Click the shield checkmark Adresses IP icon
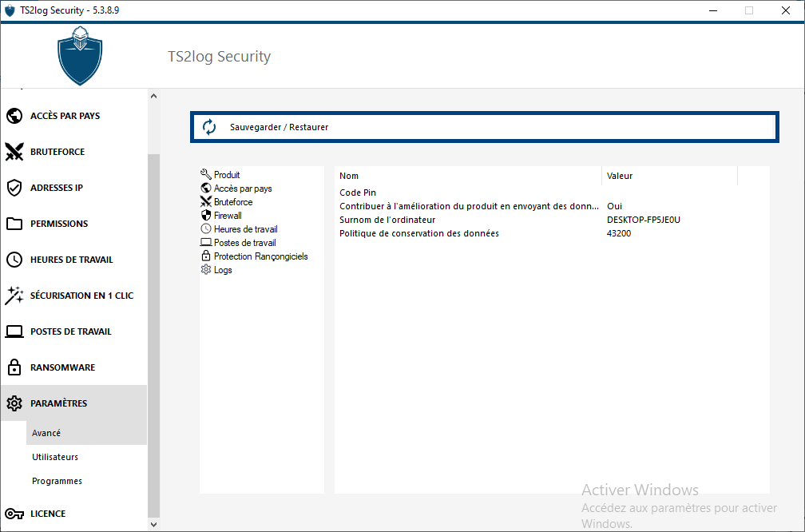Viewport: 805px width, 532px height. 14,188
